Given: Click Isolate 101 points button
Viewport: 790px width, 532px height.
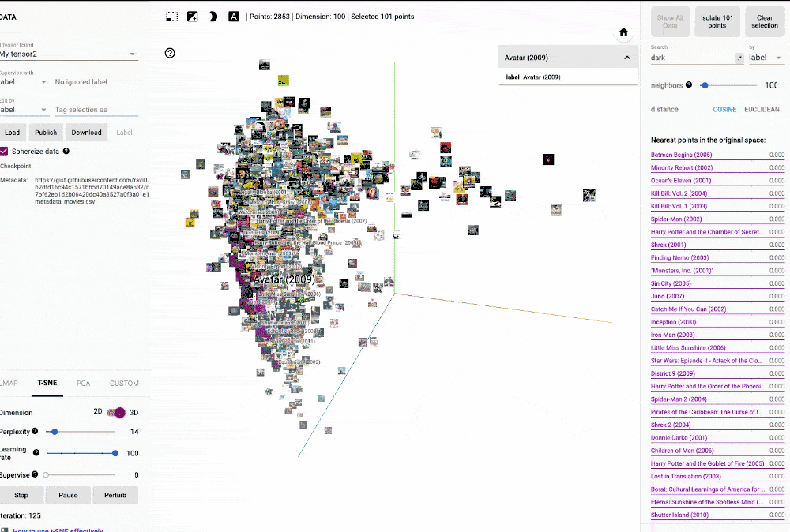Looking at the screenshot, I should [x=717, y=21].
